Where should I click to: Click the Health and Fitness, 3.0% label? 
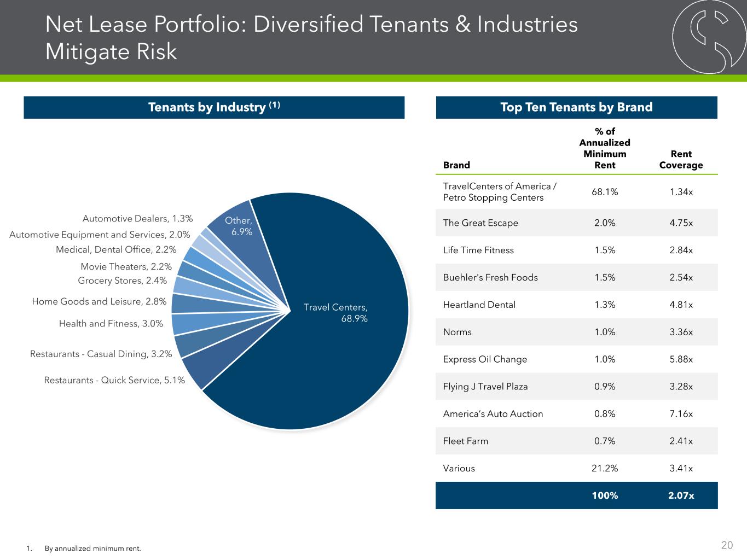click(111, 324)
